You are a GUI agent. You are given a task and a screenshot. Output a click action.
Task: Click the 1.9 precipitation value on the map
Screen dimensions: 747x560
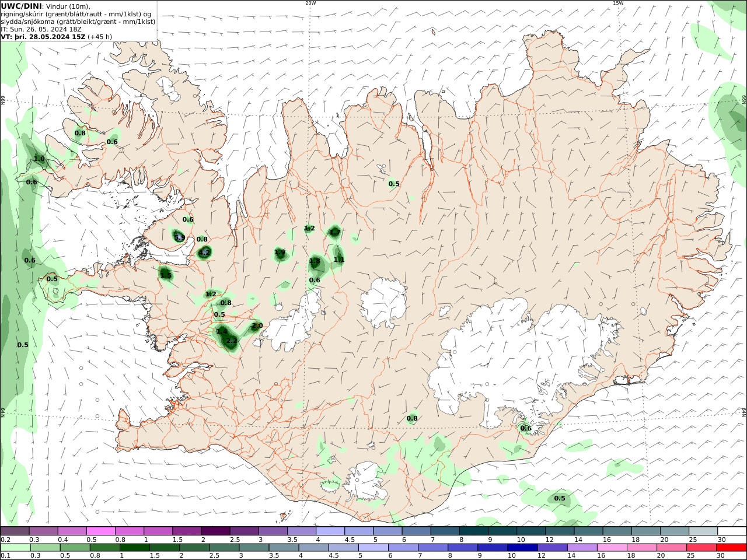(280, 253)
